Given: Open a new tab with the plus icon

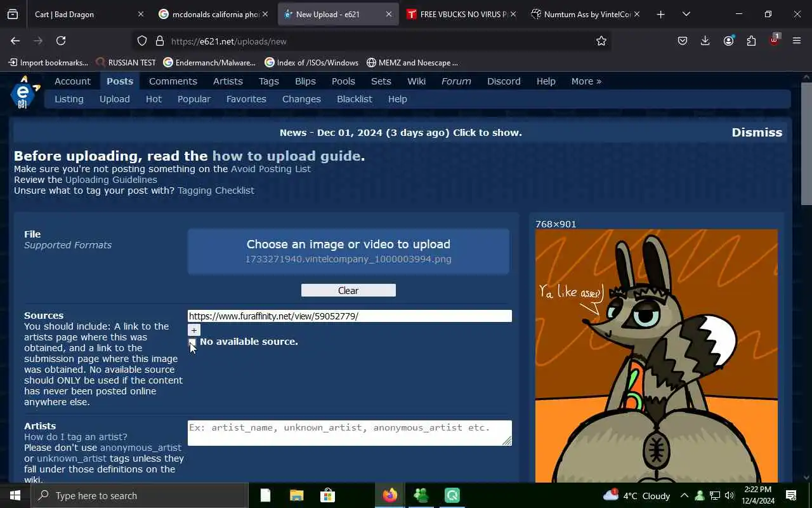Looking at the screenshot, I should (660, 14).
